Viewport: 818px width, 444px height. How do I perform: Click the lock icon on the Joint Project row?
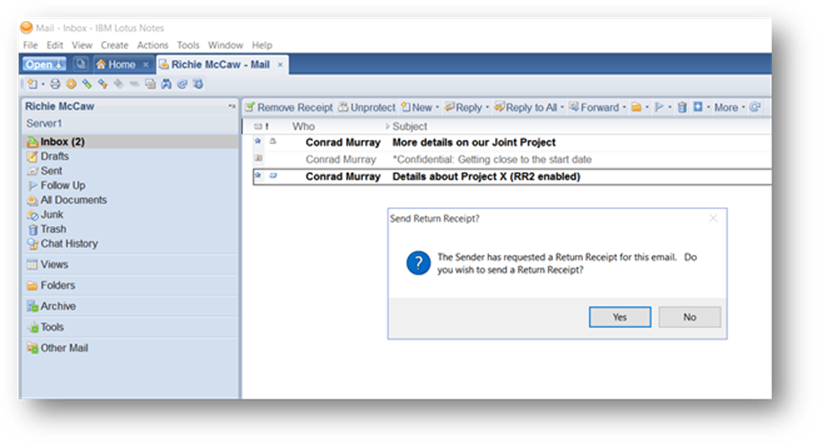click(272, 141)
